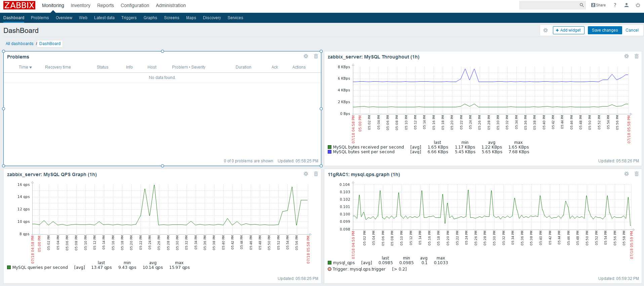Viewport: 644px width, 286px height.
Task: Open settings gear of MySQL Throughout widget
Action: pos(627,56)
